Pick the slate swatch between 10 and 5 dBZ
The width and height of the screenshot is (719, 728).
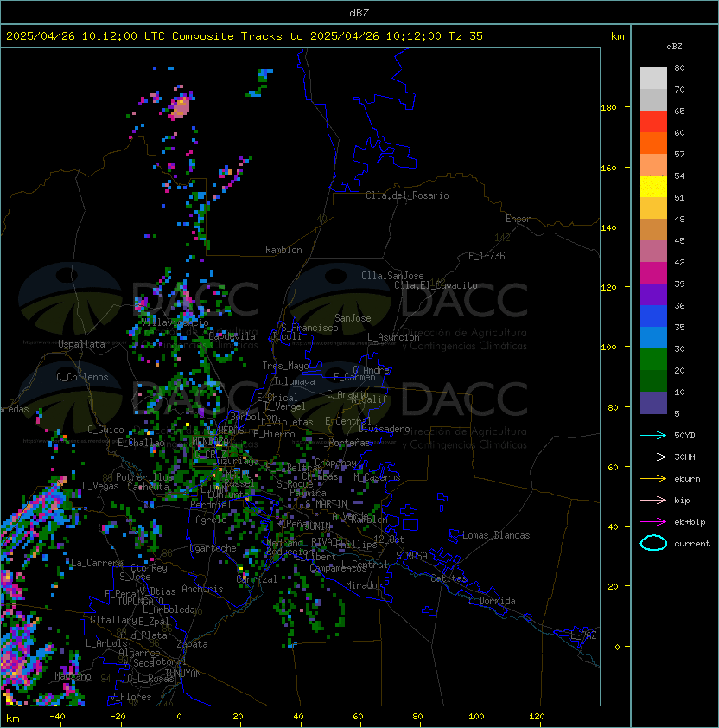point(653,403)
